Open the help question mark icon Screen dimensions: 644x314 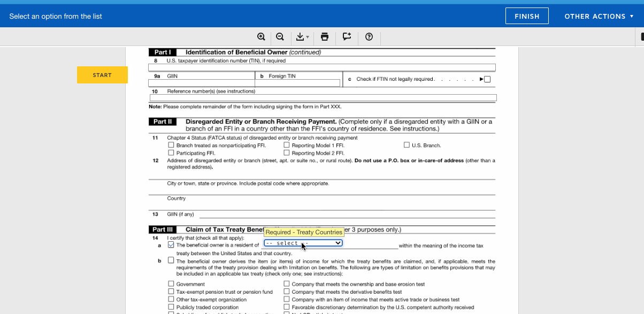click(369, 37)
